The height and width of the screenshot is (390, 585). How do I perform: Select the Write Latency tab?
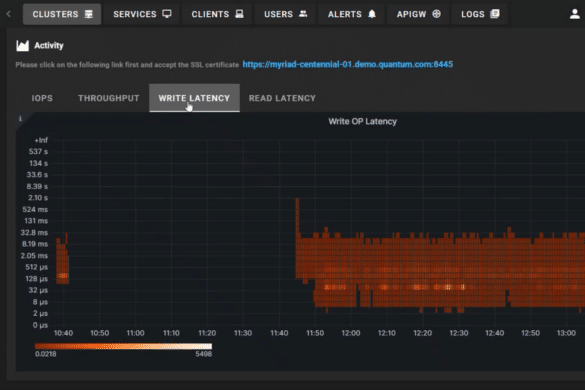tap(194, 98)
